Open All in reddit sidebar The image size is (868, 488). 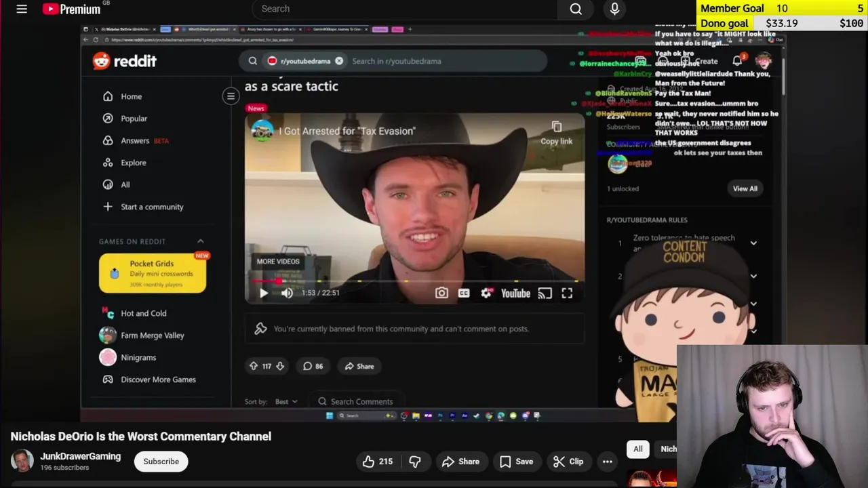[x=116, y=184]
